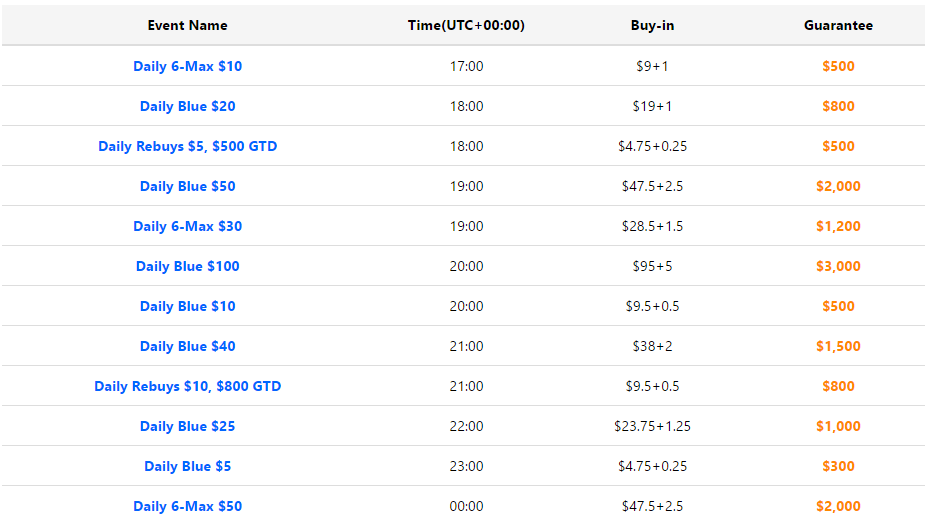Open the Daily Blue $20 event
The image size is (925, 525).
point(188,106)
